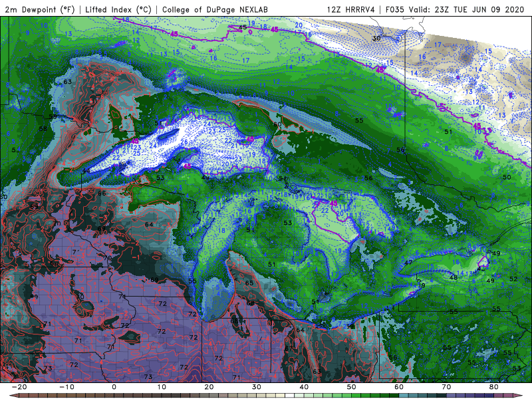Click the '2m Dewpoint (°F)' title text
Screen dimensions: 532x399
(40, 9)
